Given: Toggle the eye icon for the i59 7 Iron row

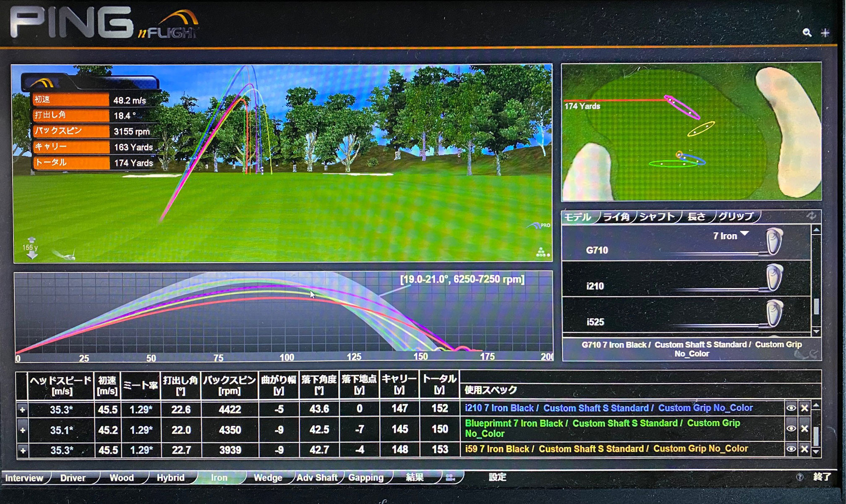Looking at the screenshot, I should (x=791, y=449).
